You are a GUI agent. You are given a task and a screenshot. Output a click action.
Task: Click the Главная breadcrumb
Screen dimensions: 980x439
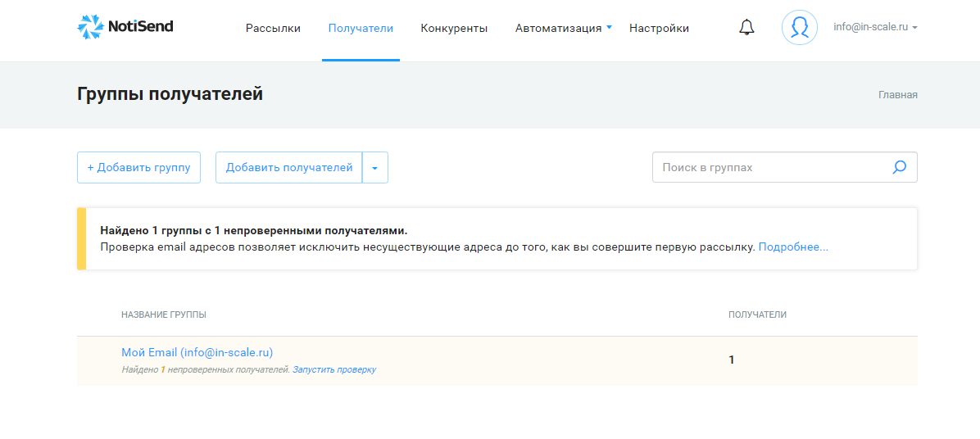tap(898, 95)
